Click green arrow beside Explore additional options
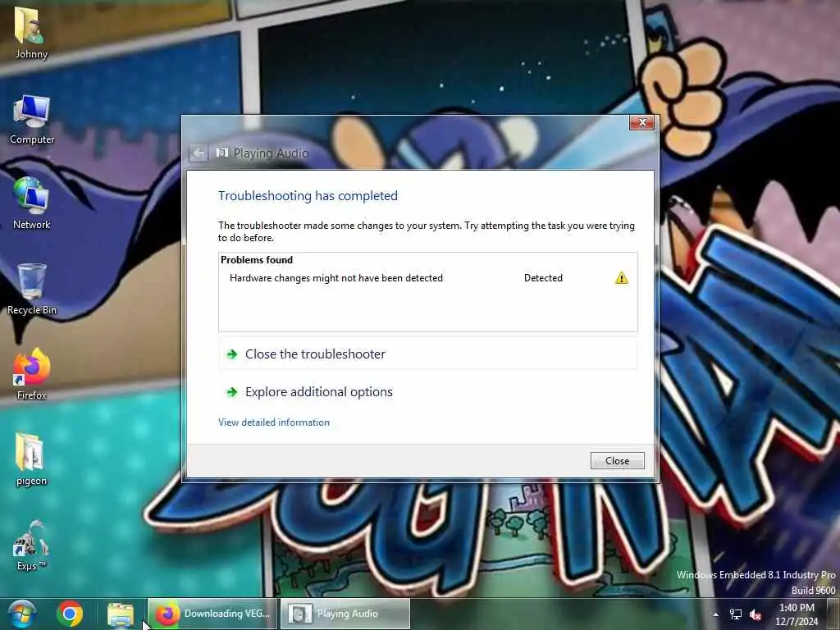 click(232, 392)
